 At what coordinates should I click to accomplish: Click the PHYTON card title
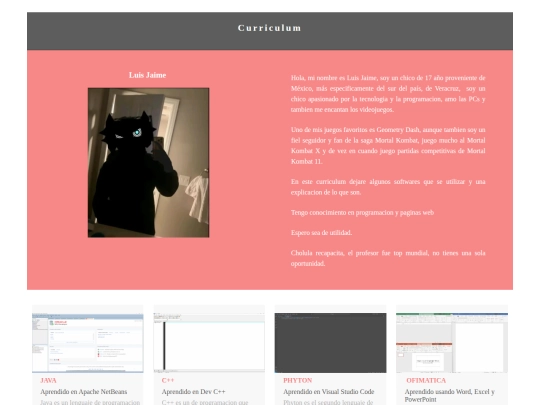pyautogui.click(x=298, y=381)
